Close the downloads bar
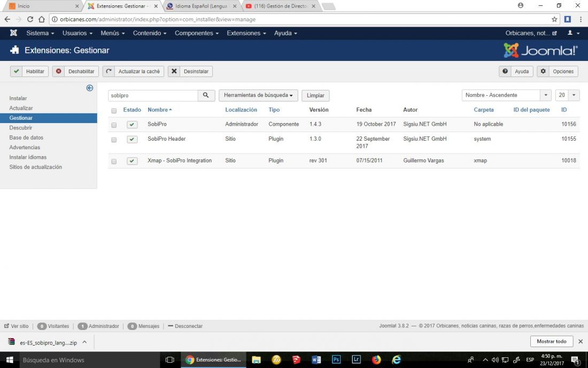The width and height of the screenshot is (588, 368). tap(581, 341)
